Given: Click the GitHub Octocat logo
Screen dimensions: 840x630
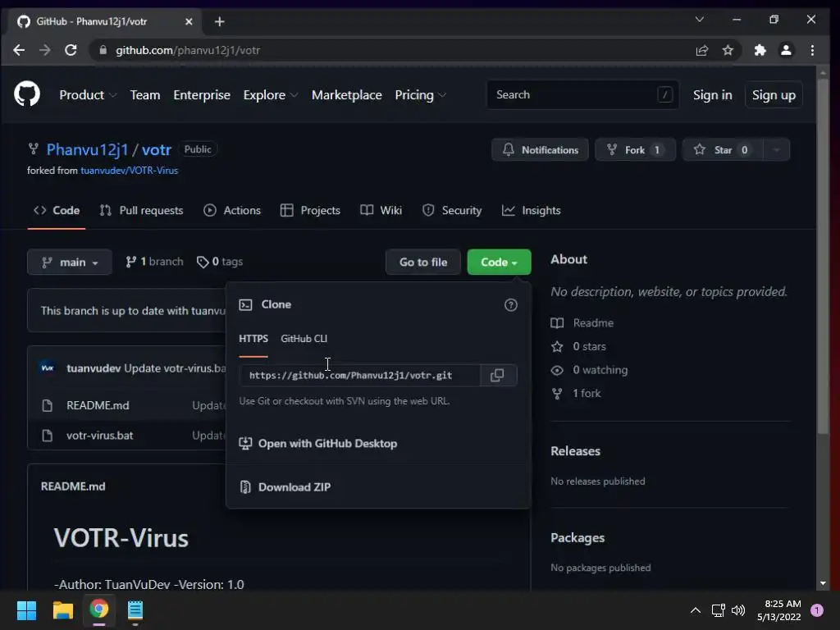Looking at the screenshot, I should 27,94.
